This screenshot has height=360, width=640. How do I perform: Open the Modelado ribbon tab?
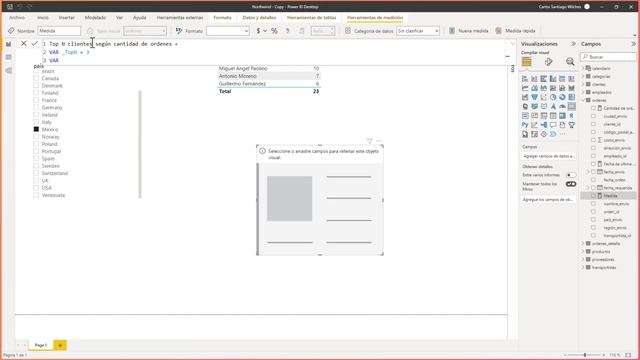[96, 18]
